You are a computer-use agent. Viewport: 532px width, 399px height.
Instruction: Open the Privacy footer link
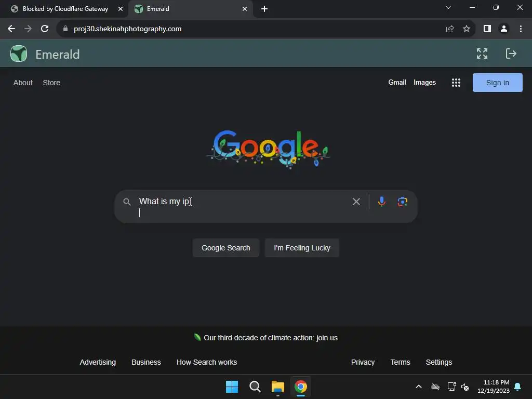tap(363, 362)
